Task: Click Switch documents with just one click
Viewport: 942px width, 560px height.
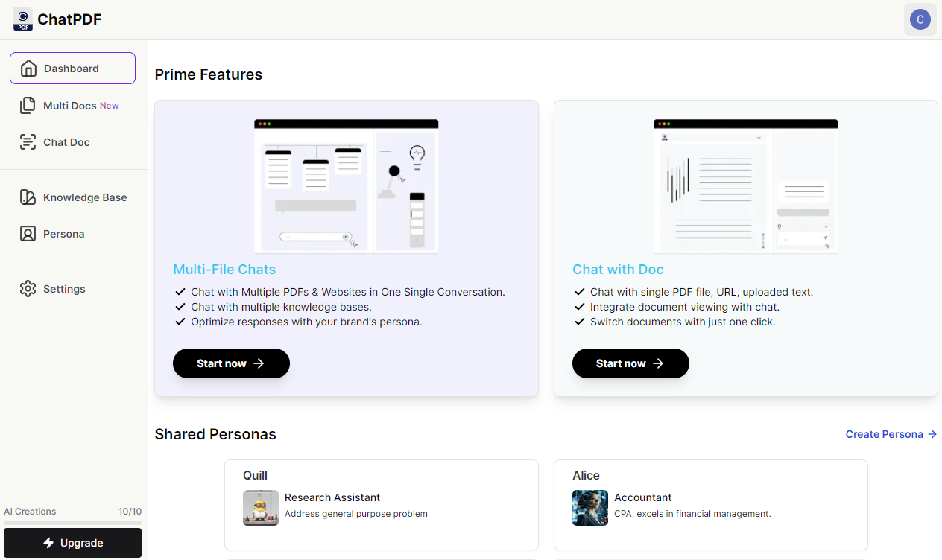Action: point(683,322)
